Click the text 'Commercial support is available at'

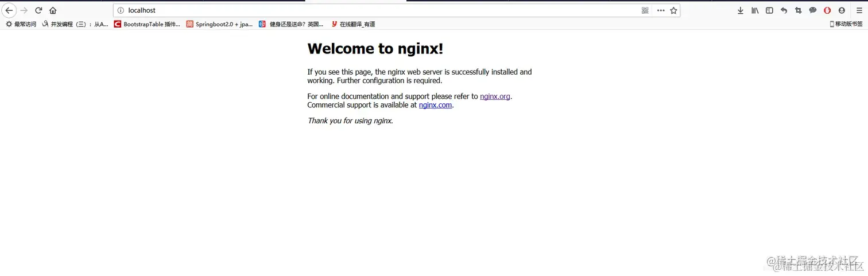362,105
